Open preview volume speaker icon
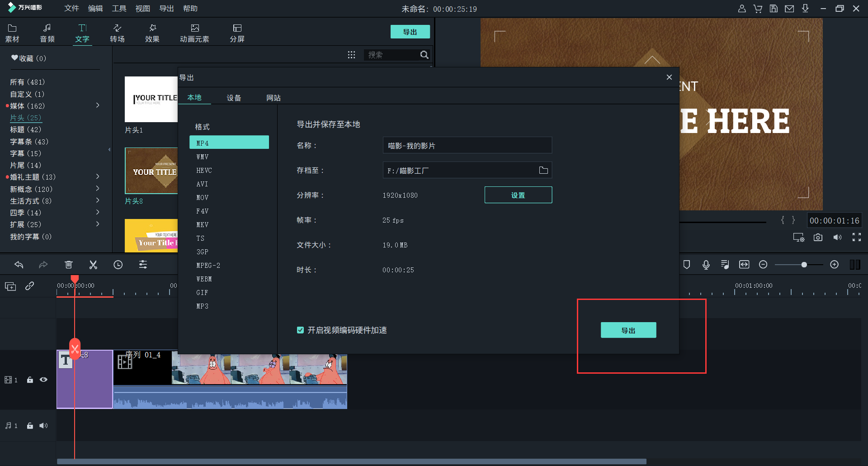868x466 pixels. (x=838, y=238)
